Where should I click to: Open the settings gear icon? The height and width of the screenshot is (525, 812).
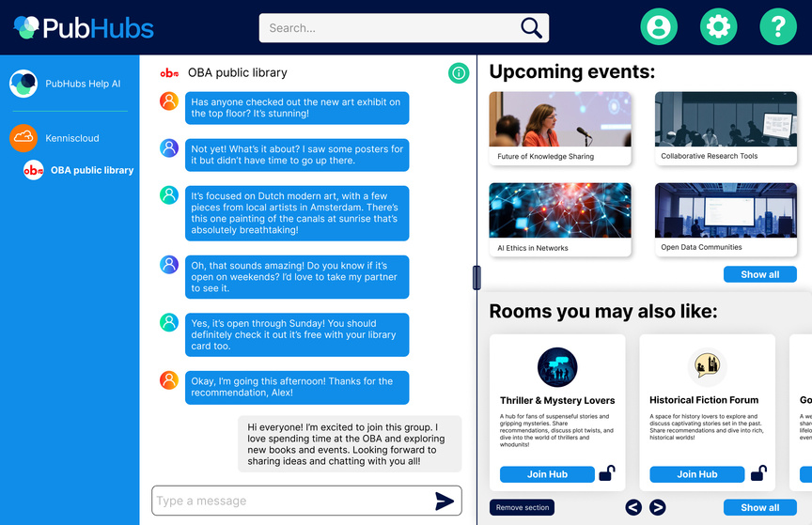coord(718,26)
